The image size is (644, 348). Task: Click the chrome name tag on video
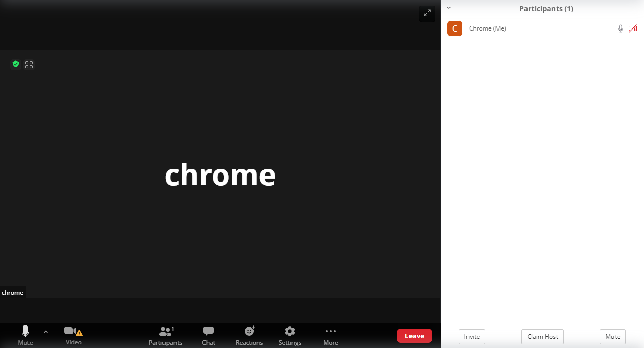click(13, 293)
